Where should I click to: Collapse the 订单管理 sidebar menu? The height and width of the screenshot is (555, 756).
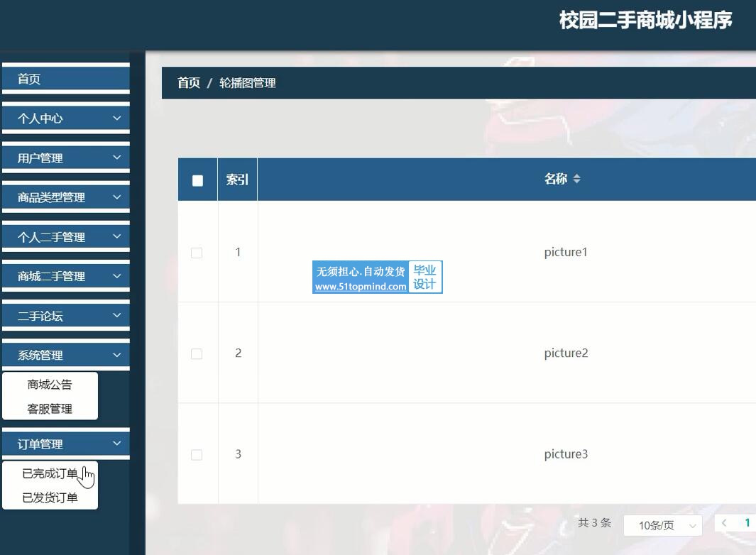pos(65,444)
